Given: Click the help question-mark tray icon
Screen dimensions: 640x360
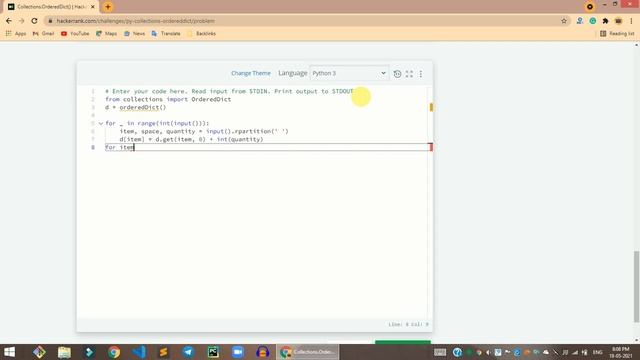Looking at the screenshot, I should (x=457, y=352).
